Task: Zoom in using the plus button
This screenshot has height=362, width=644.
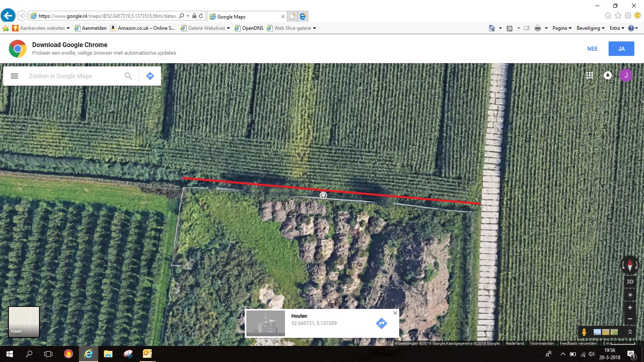Action: 630,308
